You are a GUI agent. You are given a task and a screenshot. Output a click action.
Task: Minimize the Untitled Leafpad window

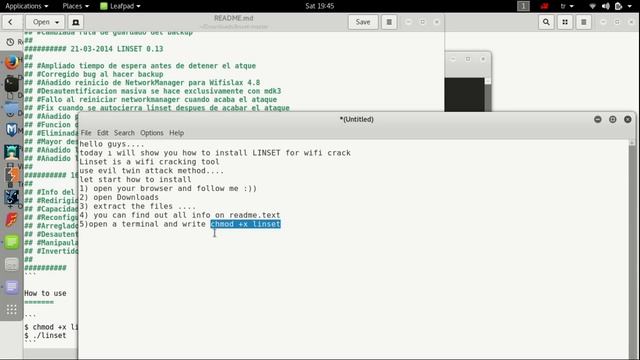[x=598, y=119]
